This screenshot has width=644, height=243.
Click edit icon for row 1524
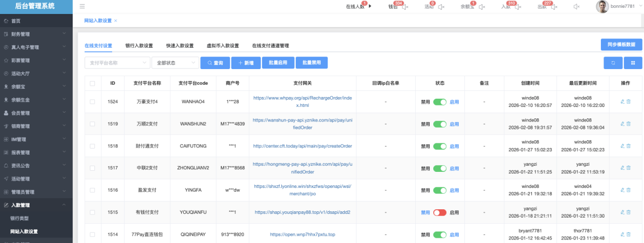(x=622, y=102)
